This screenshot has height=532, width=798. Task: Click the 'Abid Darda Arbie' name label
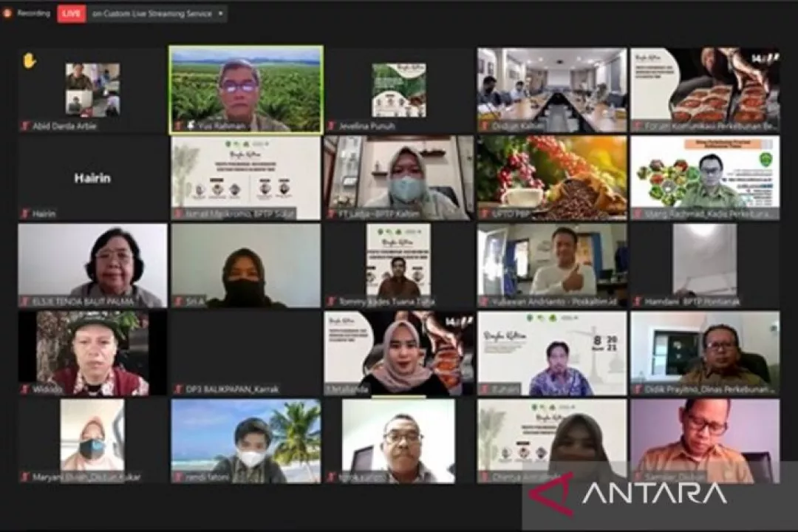[x=64, y=126]
